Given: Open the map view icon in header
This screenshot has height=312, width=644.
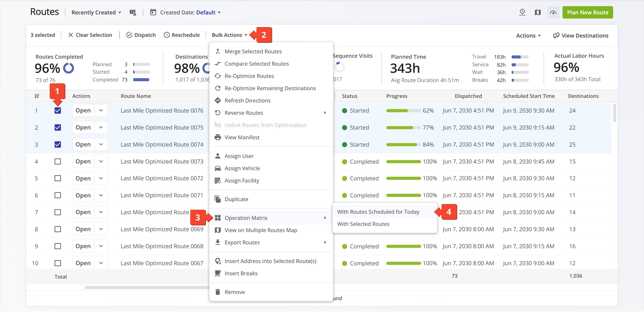Looking at the screenshot, I should pos(538,13).
